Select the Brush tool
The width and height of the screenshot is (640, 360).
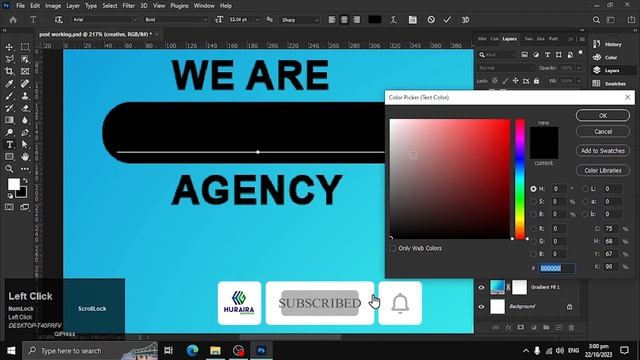[x=9, y=96]
